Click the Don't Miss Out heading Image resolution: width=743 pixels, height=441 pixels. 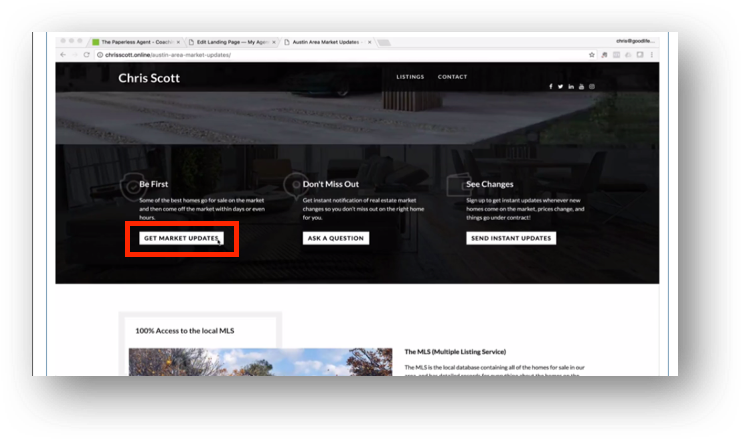[x=331, y=184]
